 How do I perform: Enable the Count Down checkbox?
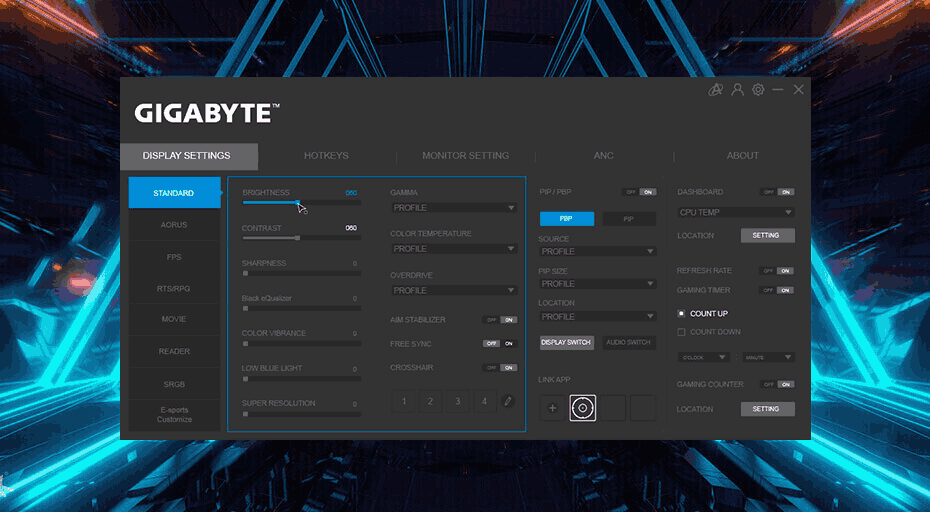682,332
